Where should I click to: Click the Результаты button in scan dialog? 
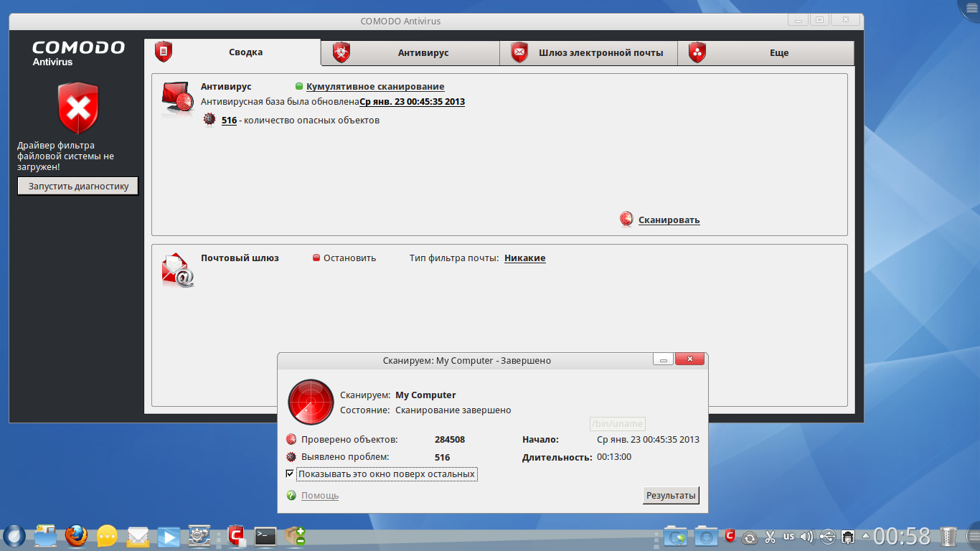pyautogui.click(x=671, y=495)
